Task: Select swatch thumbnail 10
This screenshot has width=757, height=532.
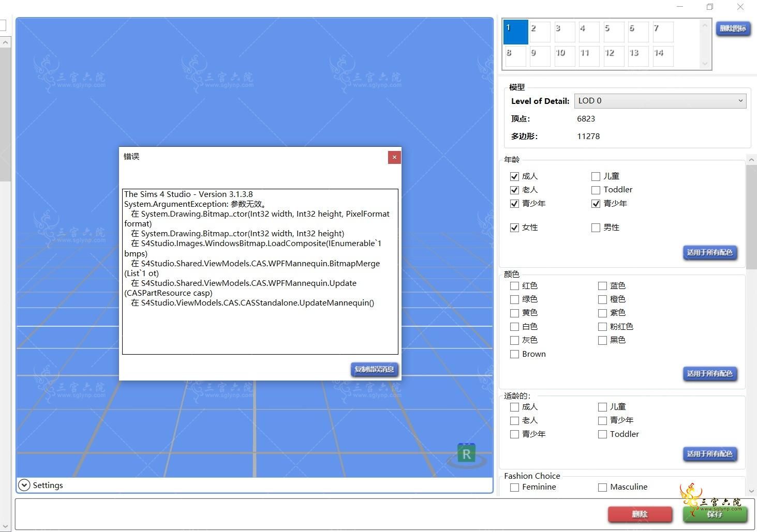Action: pos(565,56)
